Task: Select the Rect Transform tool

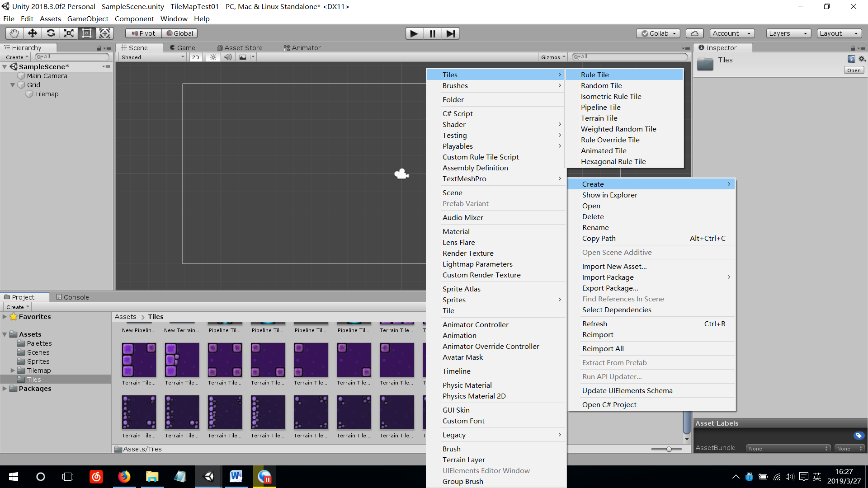Action: click(x=87, y=33)
